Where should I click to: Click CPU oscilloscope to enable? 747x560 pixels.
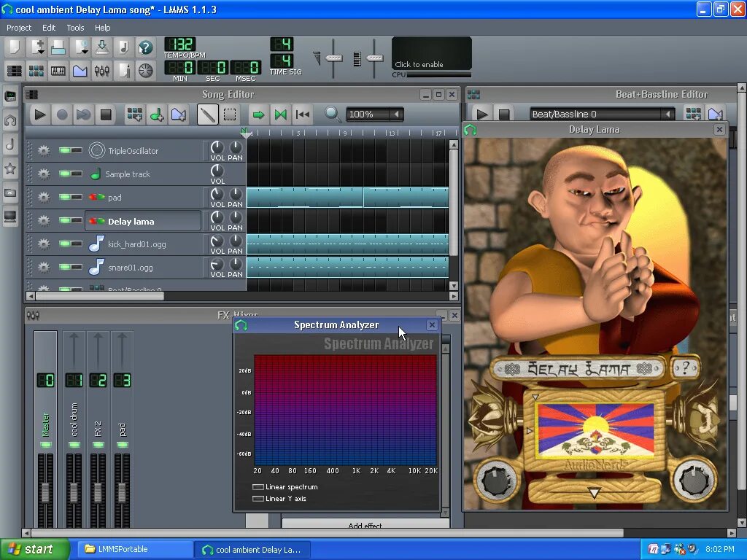[x=432, y=53]
